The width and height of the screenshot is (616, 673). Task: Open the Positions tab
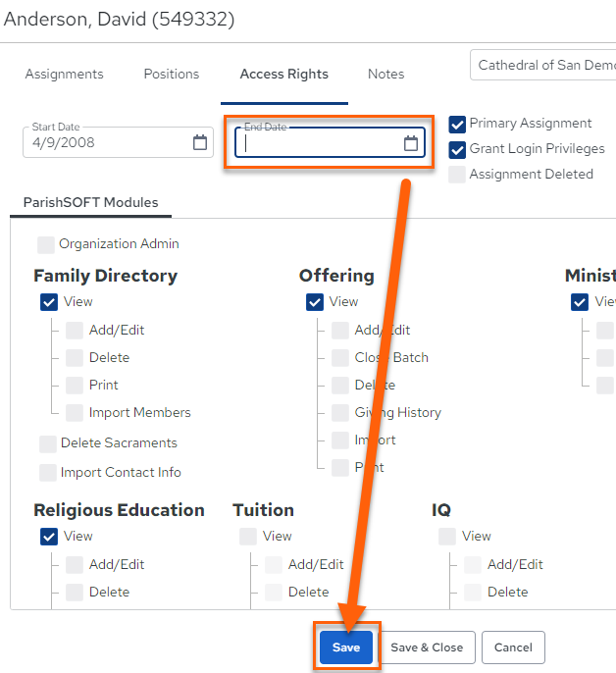pyautogui.click(x=172, y=74)
